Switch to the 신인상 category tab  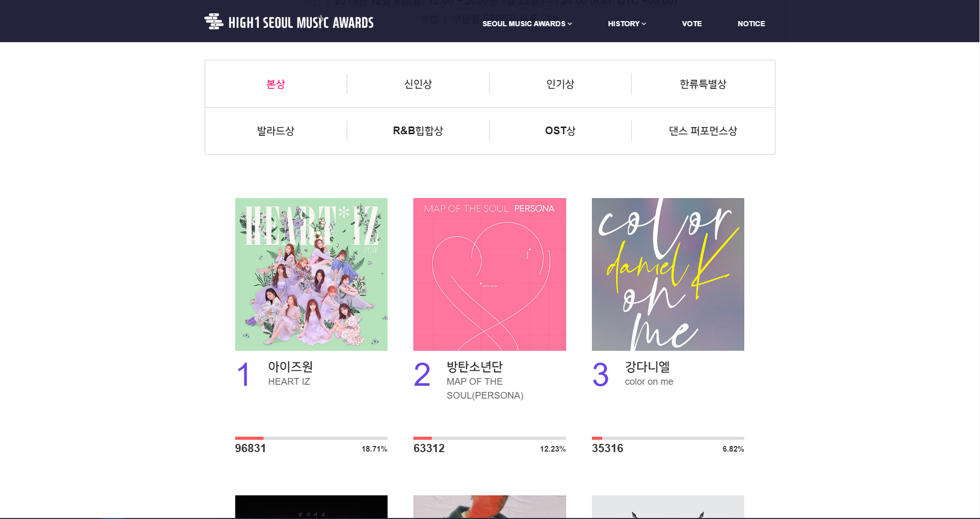[418, 84]
